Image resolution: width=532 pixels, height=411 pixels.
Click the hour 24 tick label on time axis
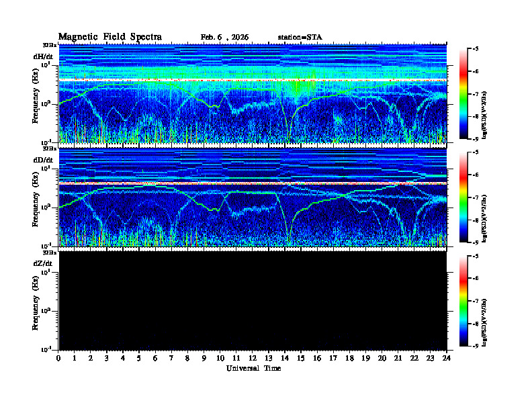tap(447, 358)
